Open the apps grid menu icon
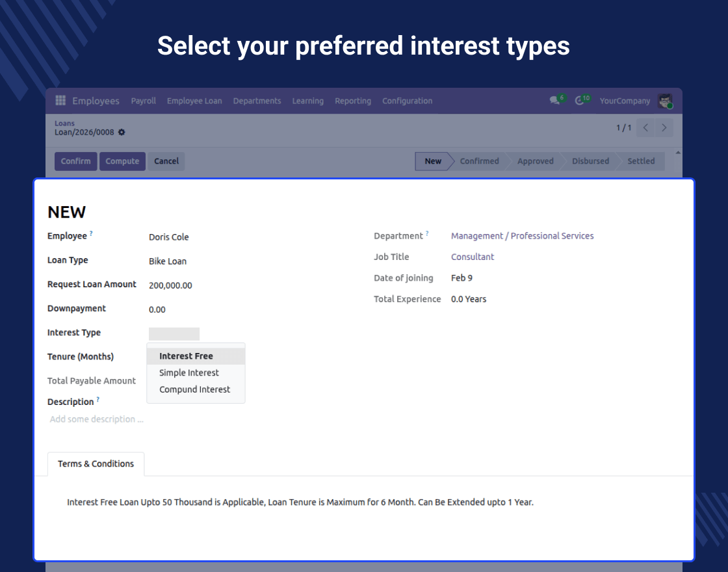728x572 pixels. 60,100
